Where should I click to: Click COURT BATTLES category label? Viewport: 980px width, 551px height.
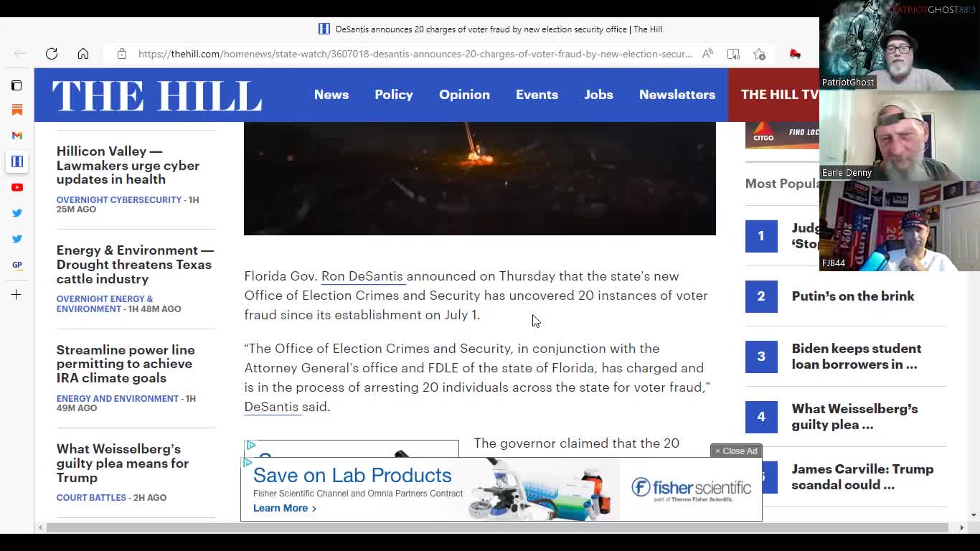pyautogui.click(x=91, y=498)
